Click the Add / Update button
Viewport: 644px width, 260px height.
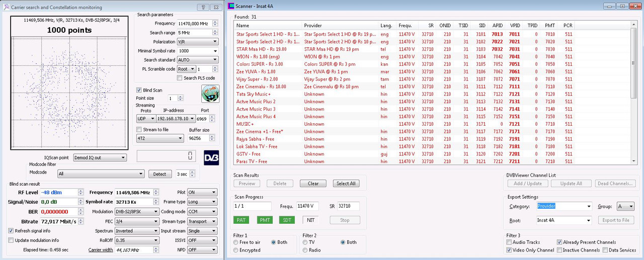pyautogui.click(x=528, y=184)
